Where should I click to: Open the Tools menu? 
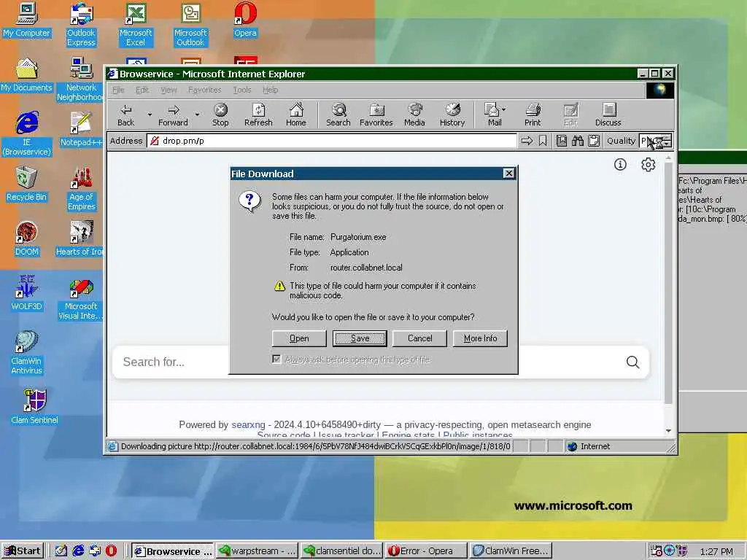point(242,90)
